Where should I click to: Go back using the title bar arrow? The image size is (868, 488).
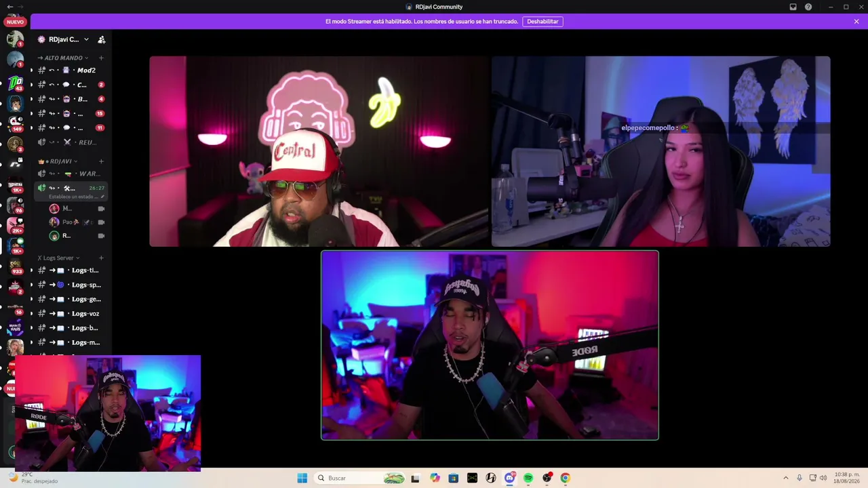coord(9,7)
